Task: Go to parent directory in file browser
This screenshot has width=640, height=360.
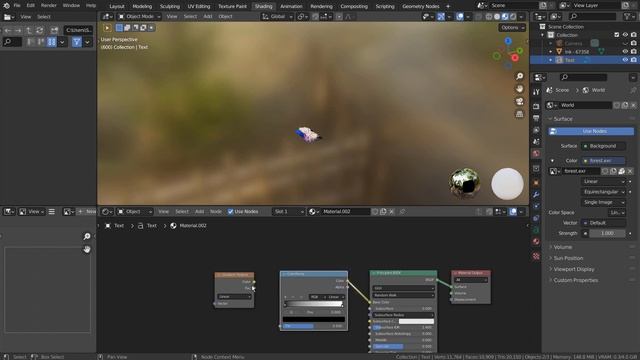Action: (x=29, y=30)
